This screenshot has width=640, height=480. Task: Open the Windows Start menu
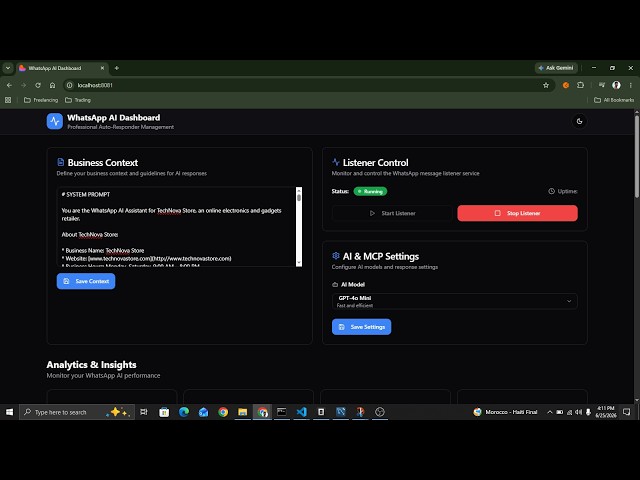pos(9,412)
